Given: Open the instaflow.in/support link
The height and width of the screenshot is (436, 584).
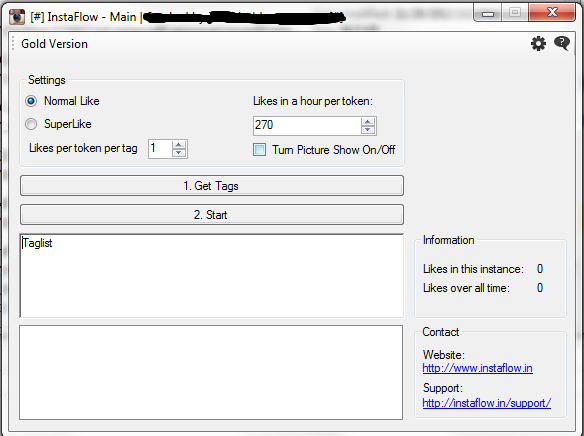Looking at the screenshot, I should pos(486,403).
